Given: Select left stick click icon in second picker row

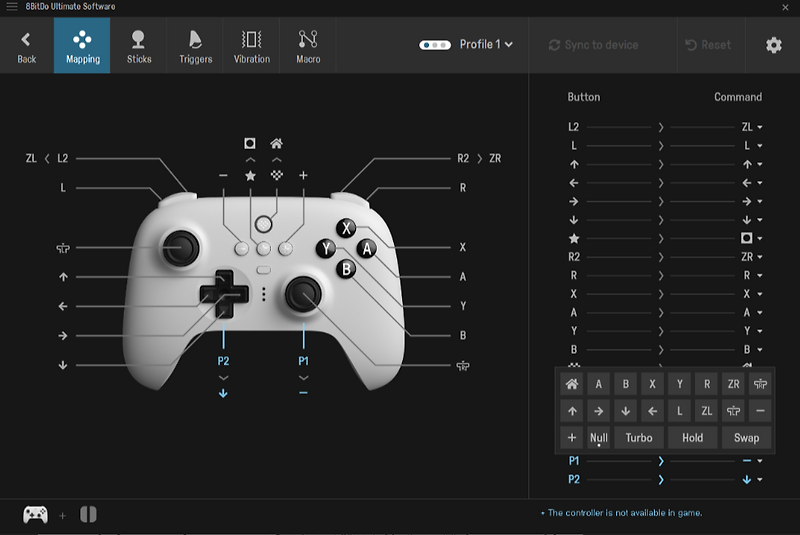Looking at the screenshot, I should [734, 411].
